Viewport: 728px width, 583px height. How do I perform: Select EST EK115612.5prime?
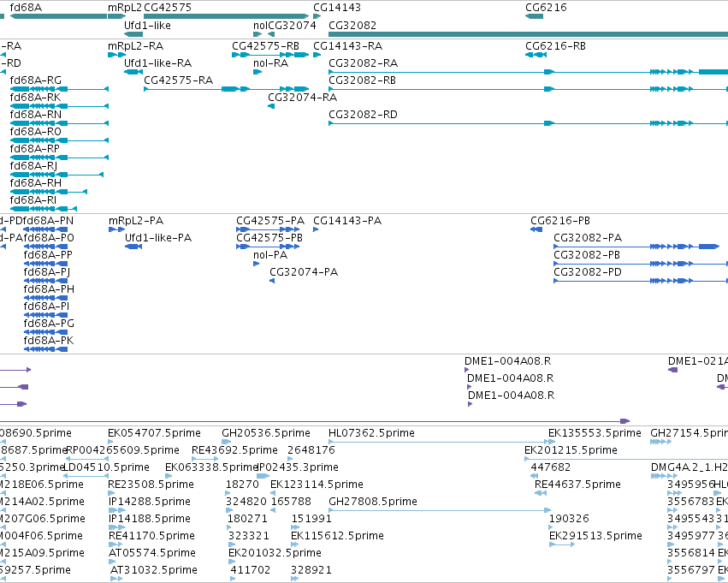click(x=293, y=544)
